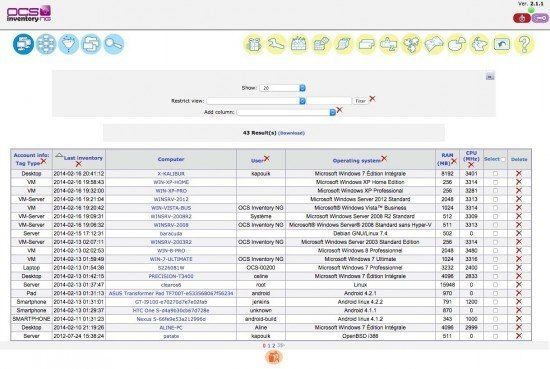
Task: Remove the User column via red X
Action: click(x=267, y=159)
